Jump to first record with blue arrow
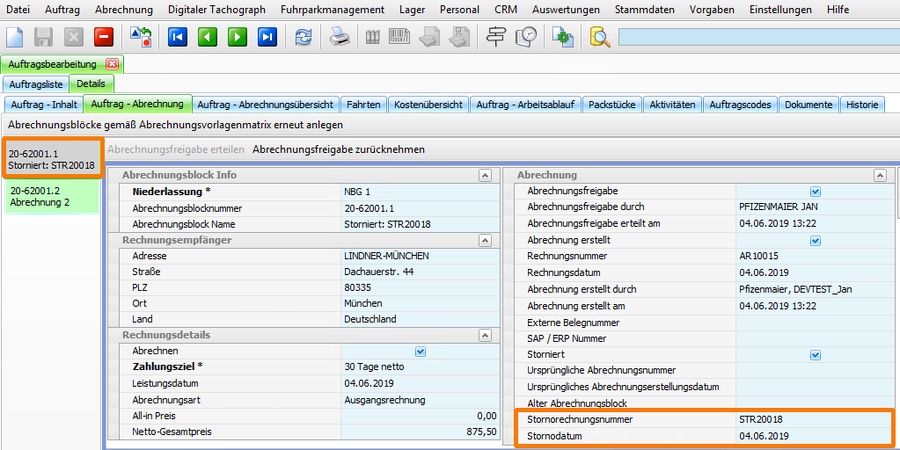The width and height of the screenshot is (900, 450). coord(178,38)
